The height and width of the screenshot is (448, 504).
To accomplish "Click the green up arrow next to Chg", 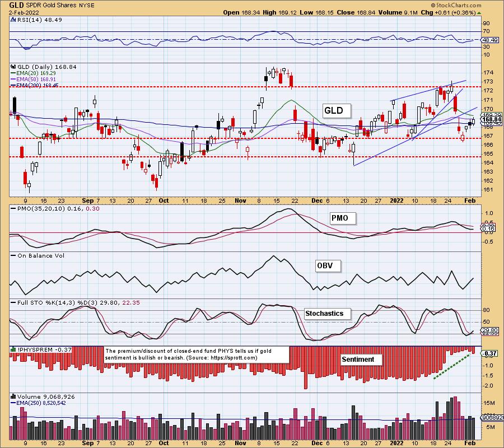I will pyautogui.click(x=479, y=13).
